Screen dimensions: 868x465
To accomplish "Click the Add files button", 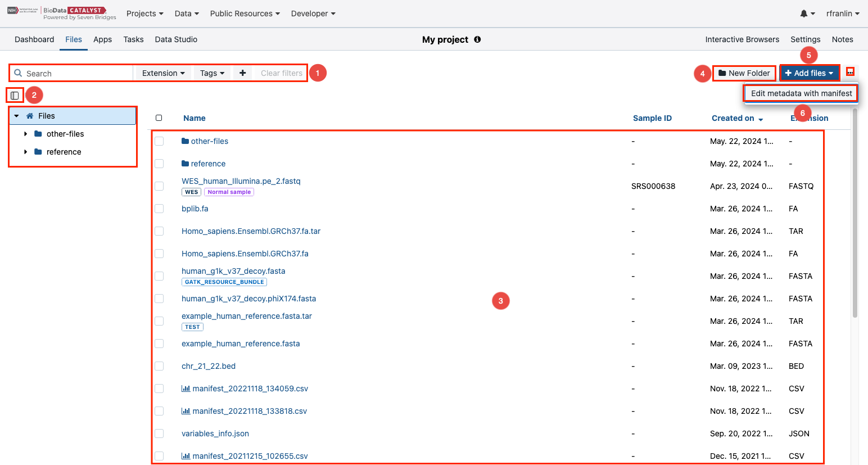I will pos(810,73).
